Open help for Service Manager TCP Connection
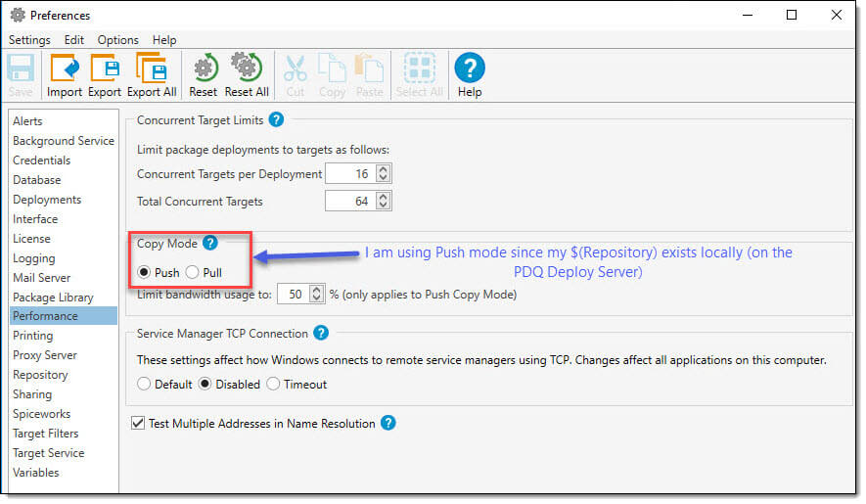Viewport: 866px width, 504px height. click(321, 333)
